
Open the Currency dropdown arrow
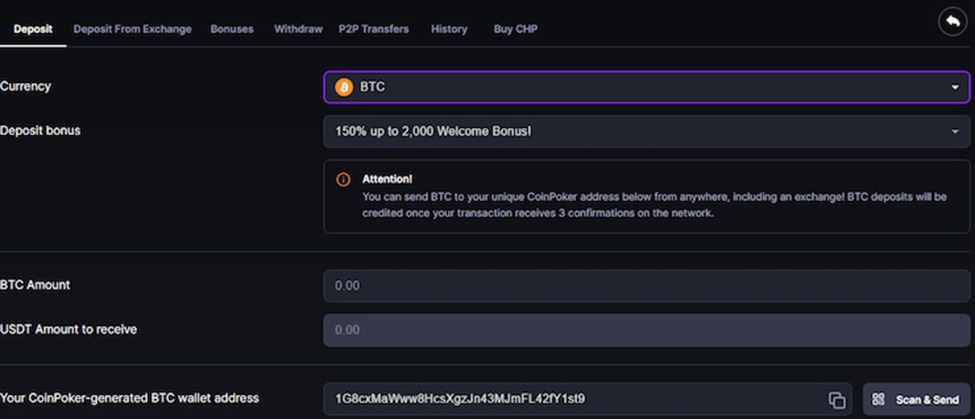[955, 88]
